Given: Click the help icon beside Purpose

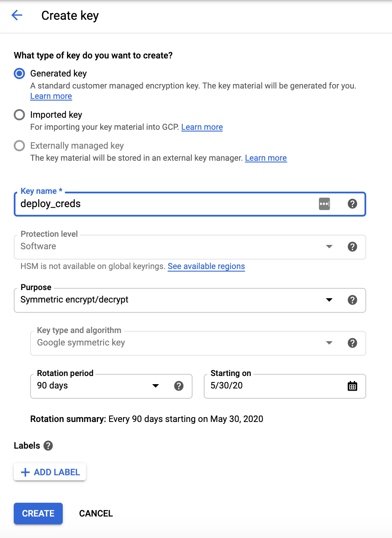Looking at the screenshot, I should (x=352, y=300).
